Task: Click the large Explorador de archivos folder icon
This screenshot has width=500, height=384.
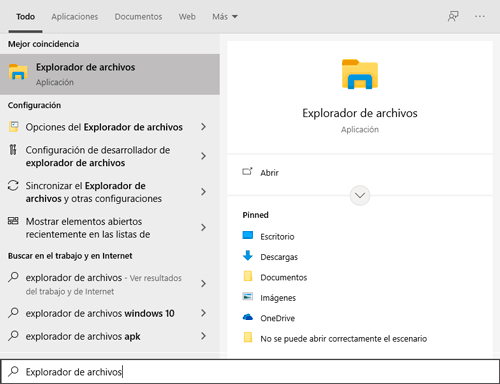Action: click(360, 74)
